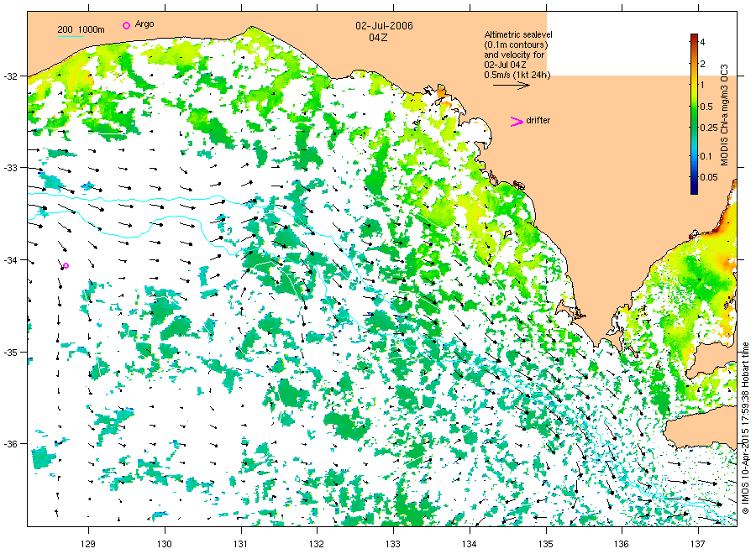Click the latitude label '-35'
Image resolution: width=756 pixels, height=554 pixels.
10,353
